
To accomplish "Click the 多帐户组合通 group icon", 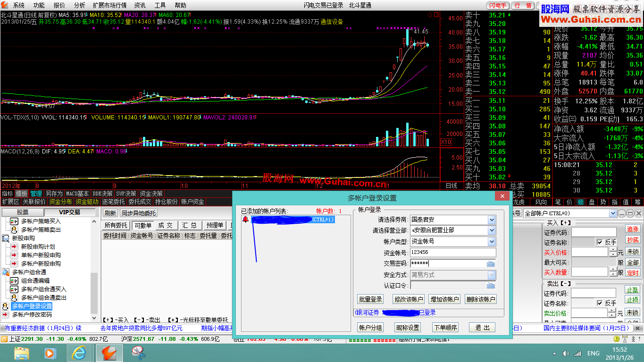I will click(6, 272).
